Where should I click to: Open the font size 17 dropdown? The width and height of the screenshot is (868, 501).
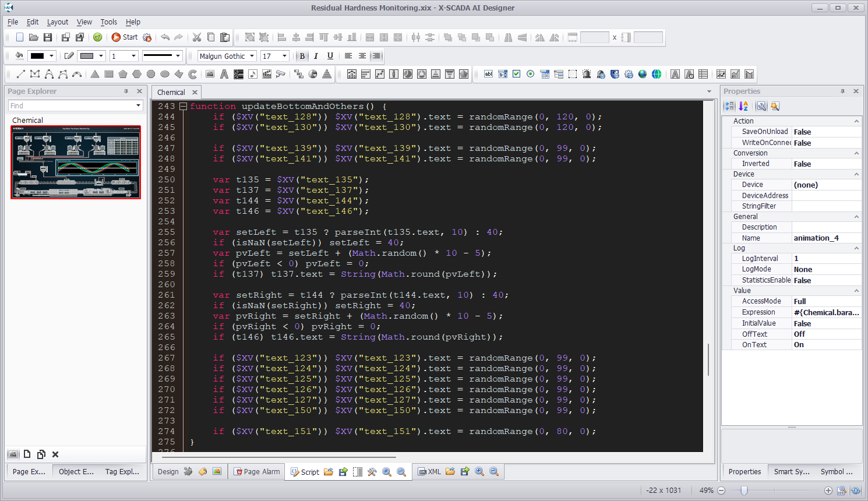pos(284,56)
